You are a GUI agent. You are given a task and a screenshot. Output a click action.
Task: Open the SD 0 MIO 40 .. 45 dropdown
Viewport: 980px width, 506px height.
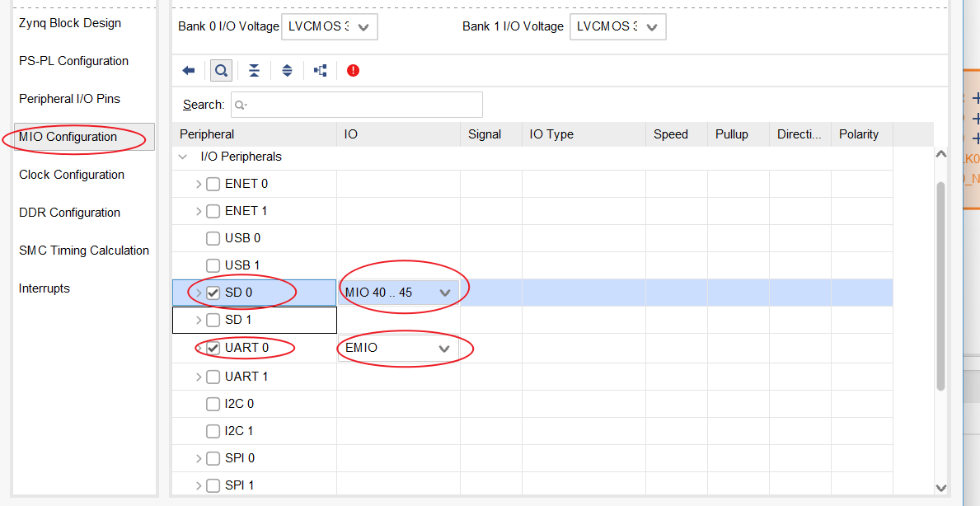(398, 293)
